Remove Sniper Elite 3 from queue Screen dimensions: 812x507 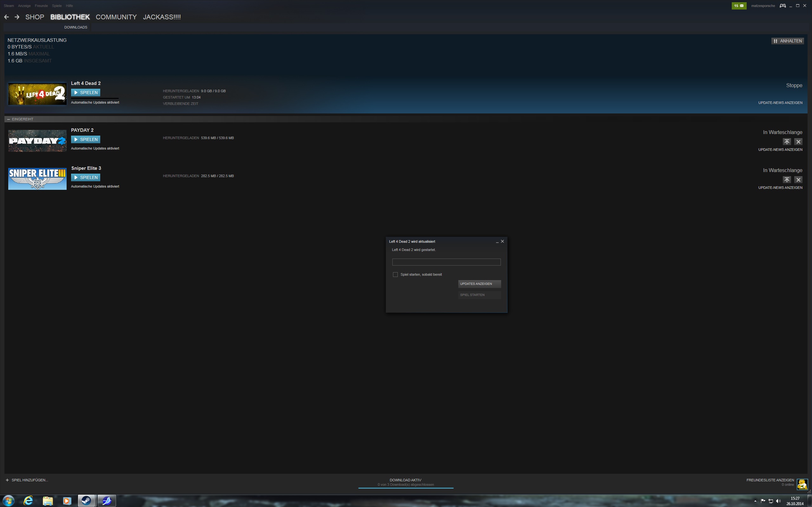(x=798, y=180)
